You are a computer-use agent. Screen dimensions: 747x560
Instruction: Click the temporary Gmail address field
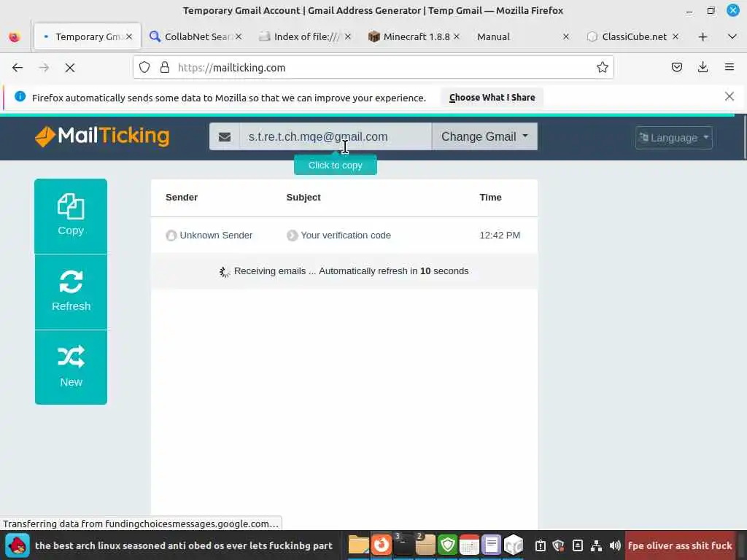coord(336,136)
